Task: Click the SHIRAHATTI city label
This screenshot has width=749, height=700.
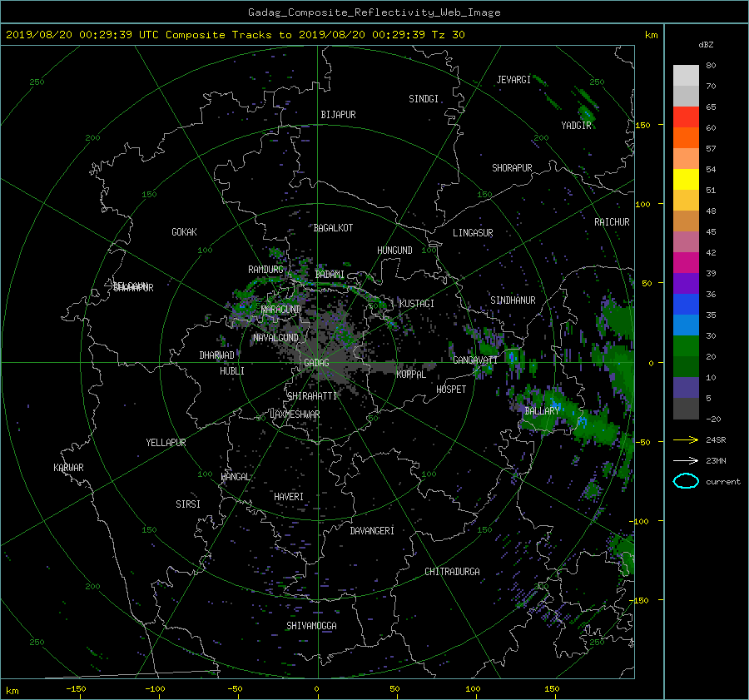Action: click(312, 396)
